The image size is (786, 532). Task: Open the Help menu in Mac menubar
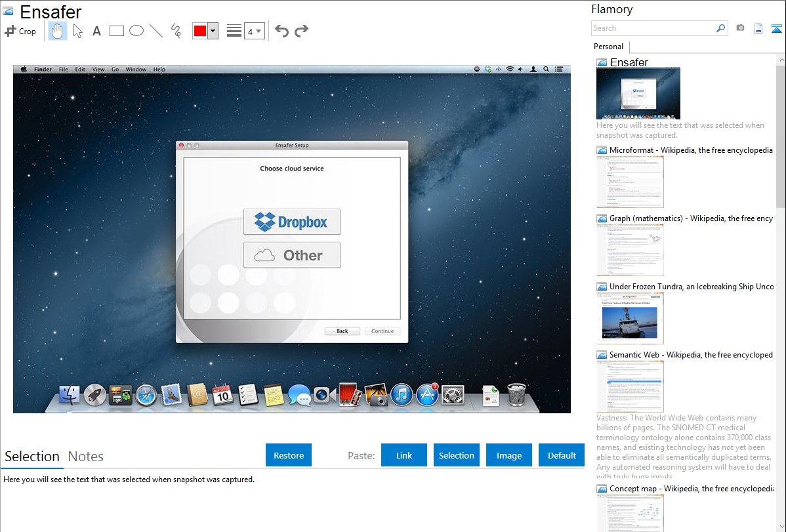(x=159, y=69)
